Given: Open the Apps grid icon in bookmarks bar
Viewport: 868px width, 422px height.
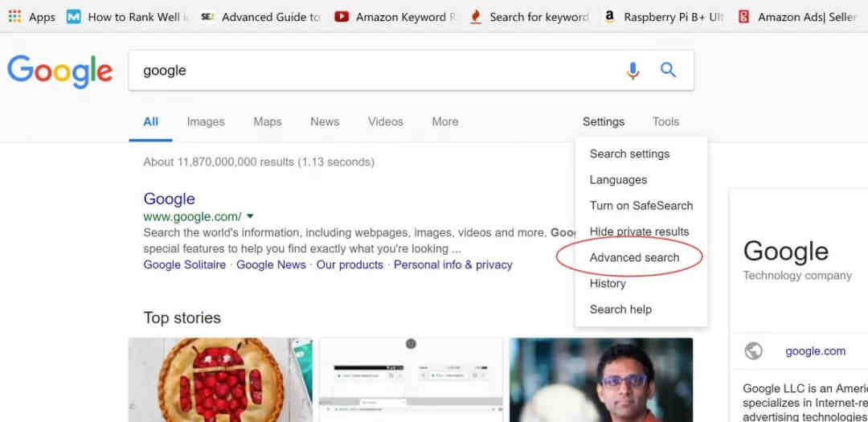Looking at the screenshot, I should click(x=15, y=16).
